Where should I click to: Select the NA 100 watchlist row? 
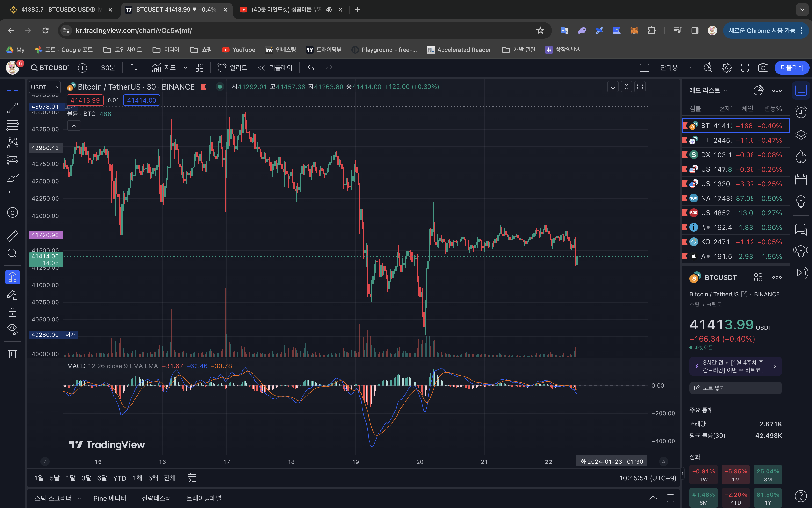(735, 198)
